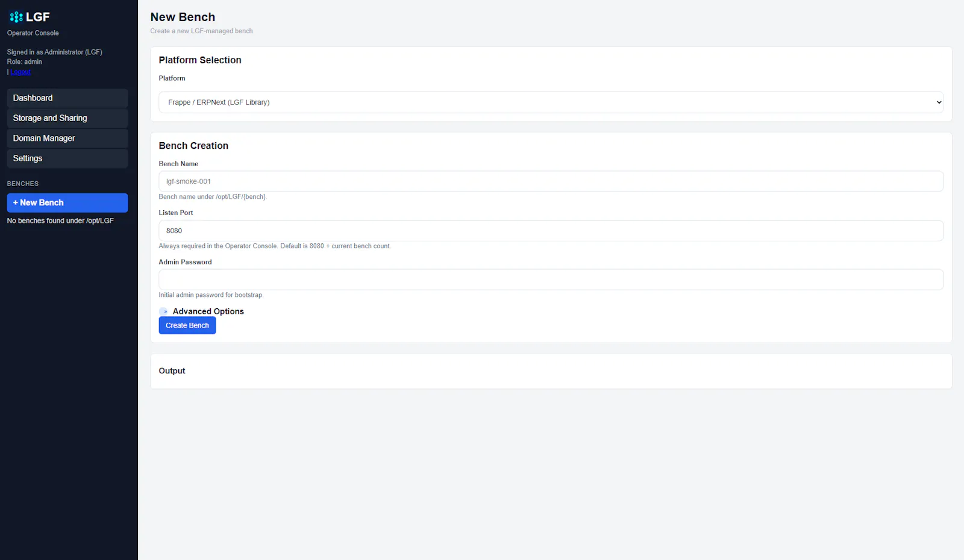The image size is (964, 560).
Task: Submit with the Create Bench button
Action: pos(187,325)
